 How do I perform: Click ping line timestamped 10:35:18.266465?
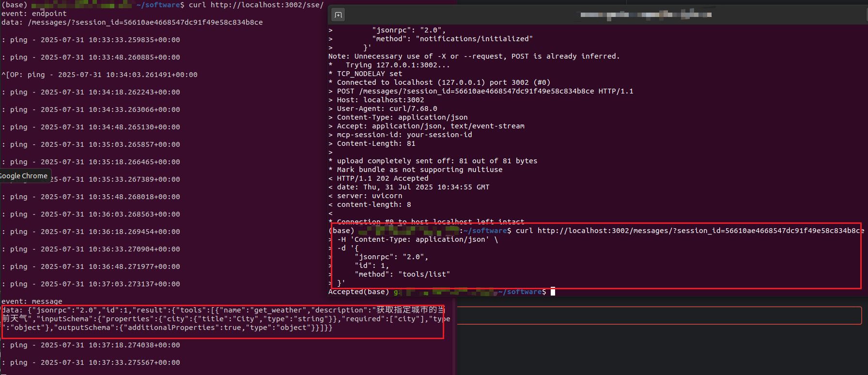[91, 162]
